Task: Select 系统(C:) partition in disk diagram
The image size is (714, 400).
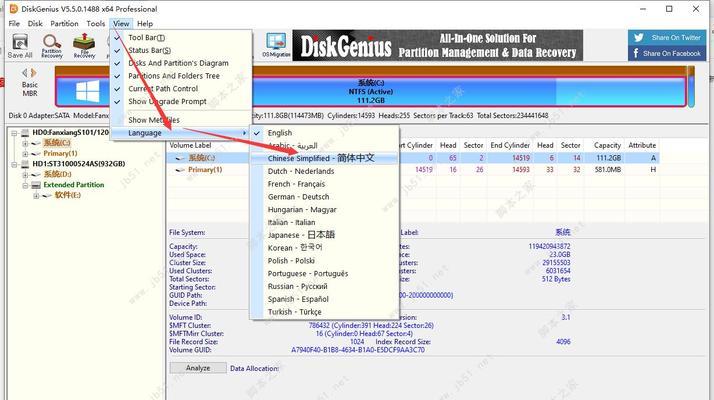Action: pyautogui.click(x=370, y=91)
